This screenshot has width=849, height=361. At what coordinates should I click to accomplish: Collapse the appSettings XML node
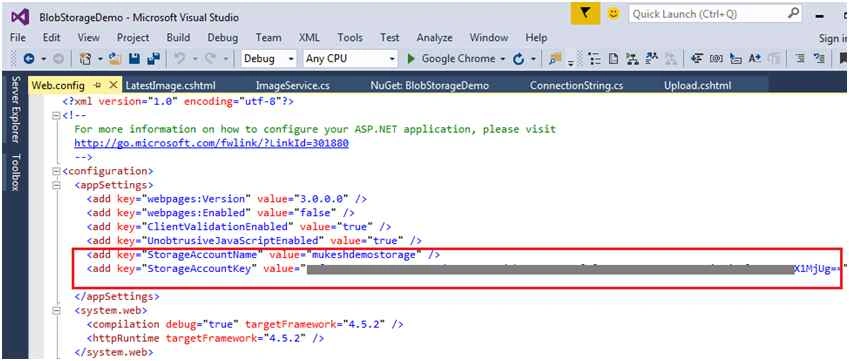(x=56, y=185)
